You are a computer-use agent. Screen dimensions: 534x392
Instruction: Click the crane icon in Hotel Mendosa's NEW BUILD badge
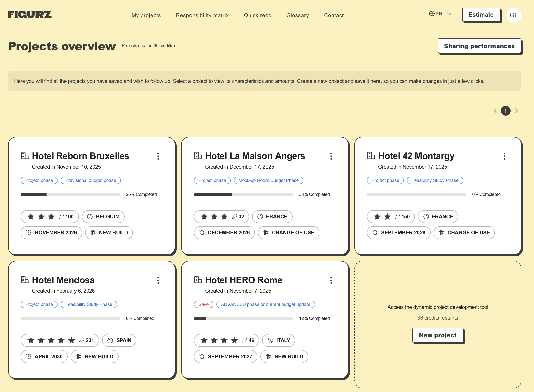tap(79, 356)
